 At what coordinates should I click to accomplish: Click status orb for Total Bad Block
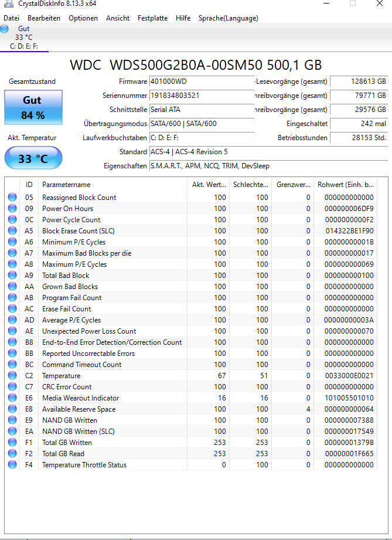12,275
